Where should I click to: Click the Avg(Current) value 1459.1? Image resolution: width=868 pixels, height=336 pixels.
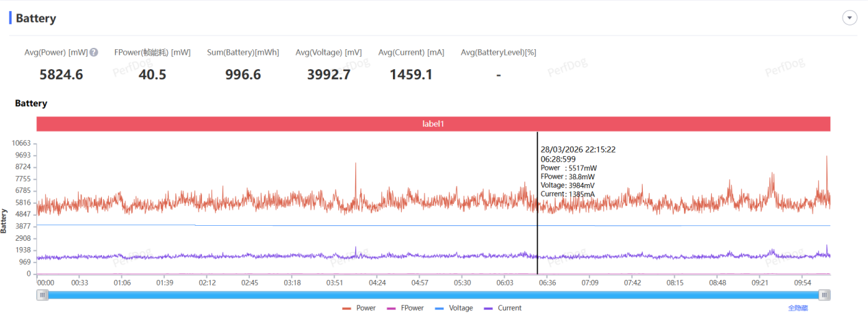[x=411, y=75]
